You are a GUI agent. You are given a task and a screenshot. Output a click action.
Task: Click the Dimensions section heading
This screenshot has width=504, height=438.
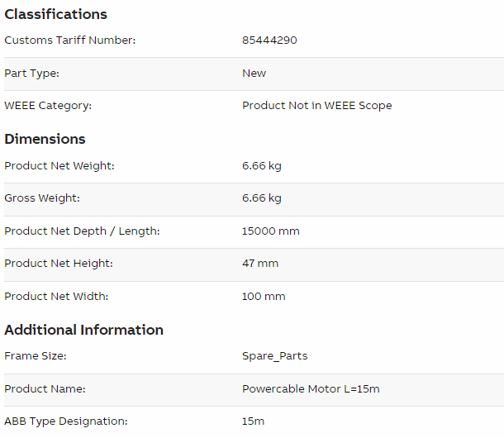coord(45,139)
